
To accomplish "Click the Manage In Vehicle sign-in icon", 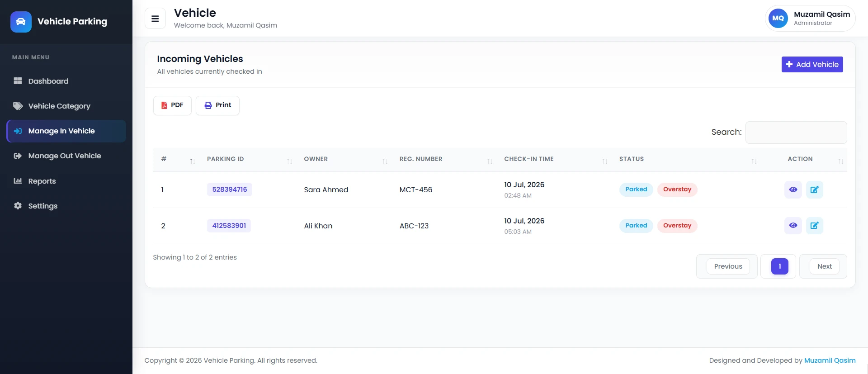I will [x=18, y=131].
